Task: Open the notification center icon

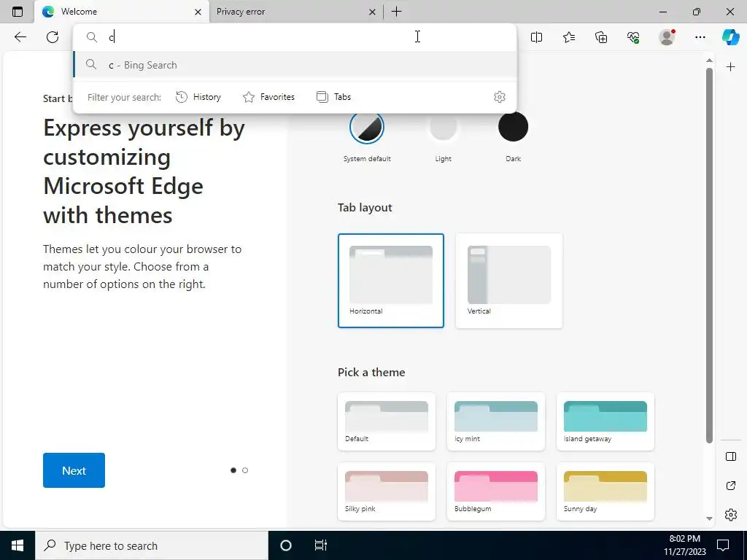Action: click(x=723, y=545)
